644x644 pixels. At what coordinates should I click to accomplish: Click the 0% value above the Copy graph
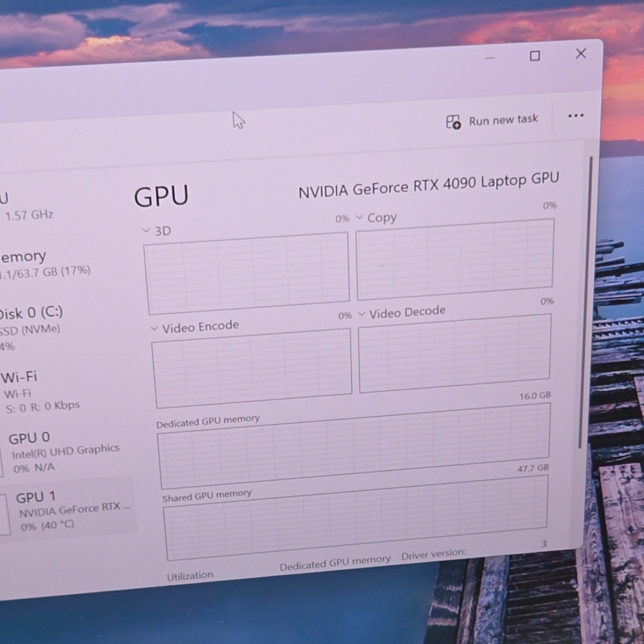[550, 206]
